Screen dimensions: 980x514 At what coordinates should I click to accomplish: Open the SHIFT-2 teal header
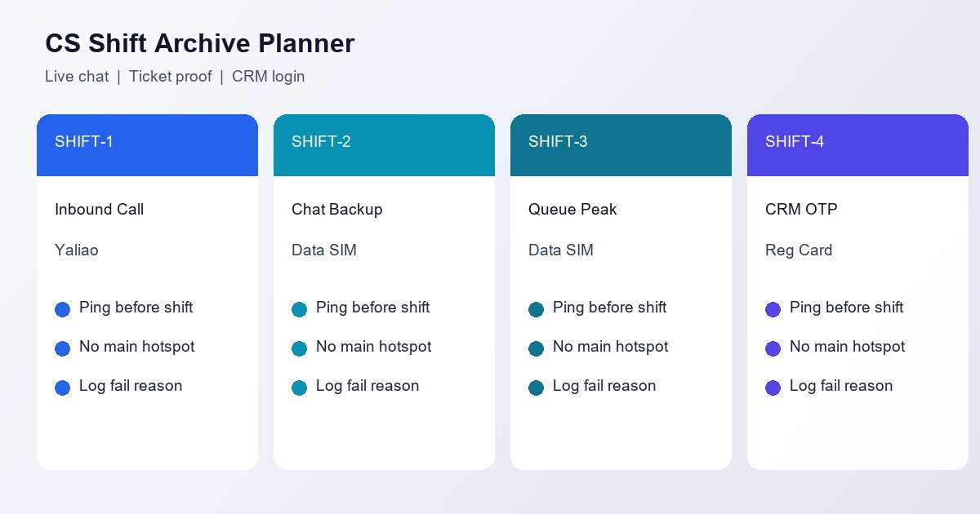[384, 145]
